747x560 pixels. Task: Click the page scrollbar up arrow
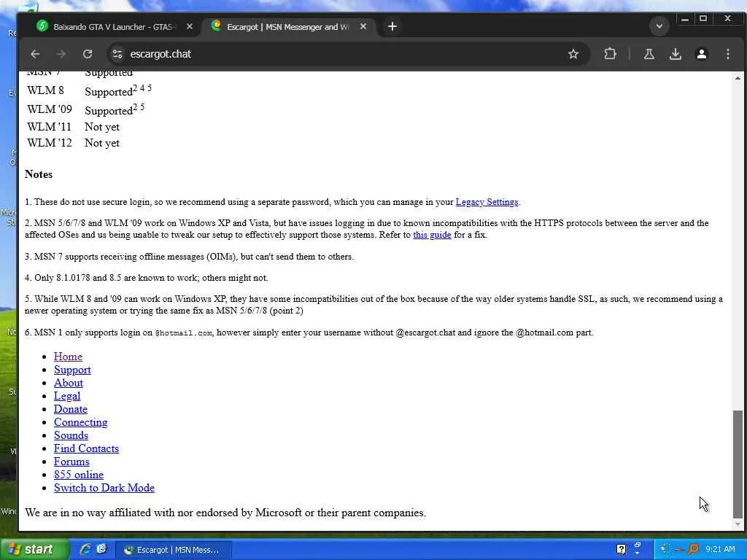tap(738, 77)
